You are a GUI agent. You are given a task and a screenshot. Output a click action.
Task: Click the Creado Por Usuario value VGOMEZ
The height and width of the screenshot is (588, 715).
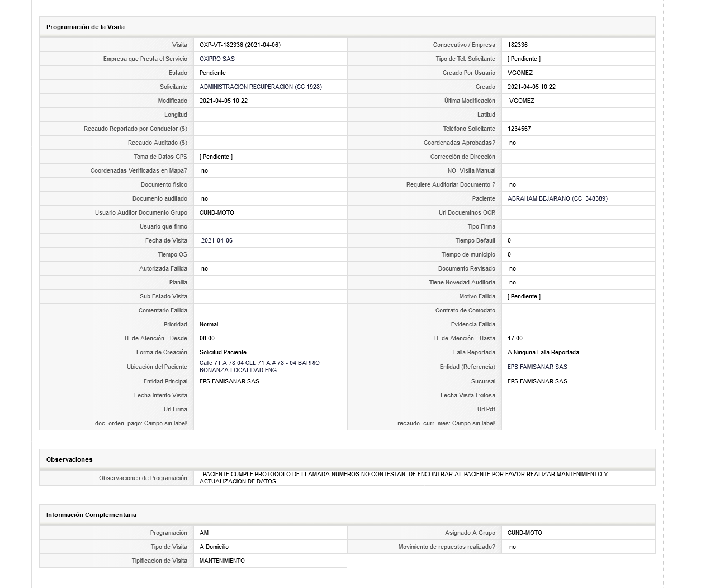[520, 73]
